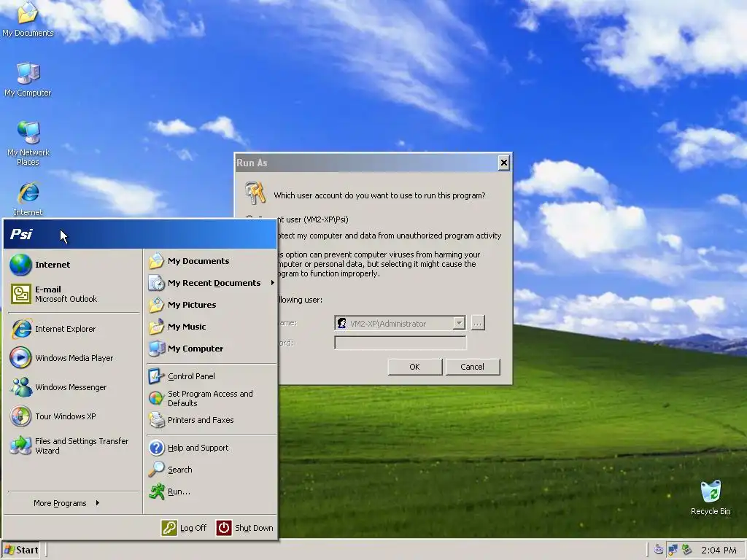747x560 pixels.
Task: Click Log Off in the Start menu
Action: coord(184,528)
